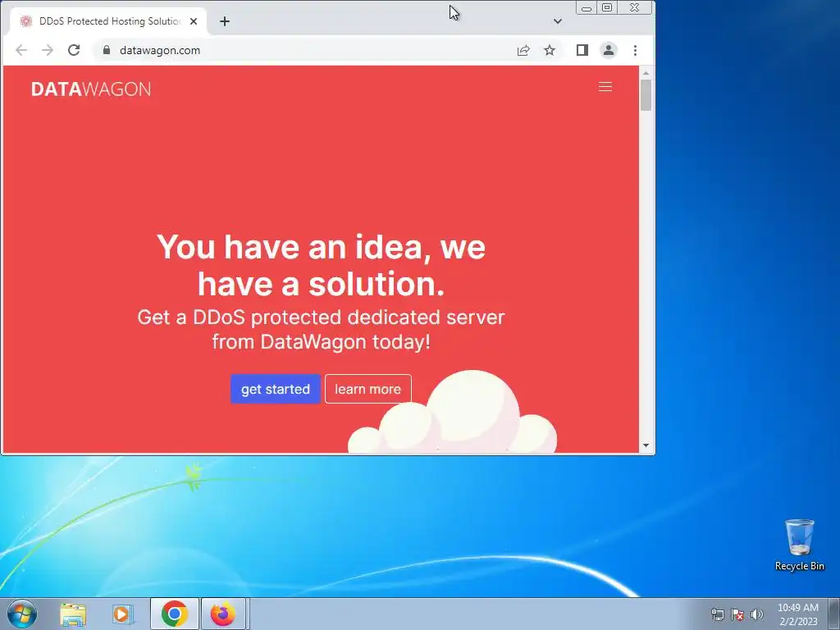Screen dimensions: 840x630
Task: Open the Action Center flag icon
Action: point(737,614)
